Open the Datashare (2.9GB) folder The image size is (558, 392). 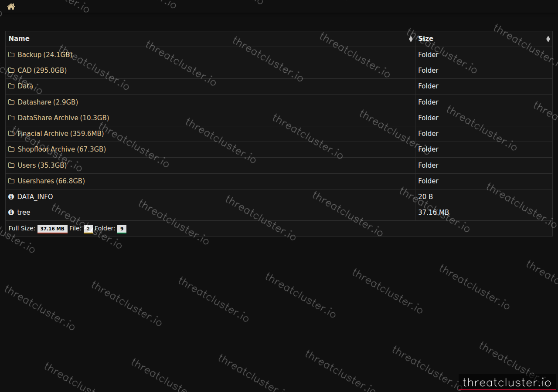(x=48, y=102)
